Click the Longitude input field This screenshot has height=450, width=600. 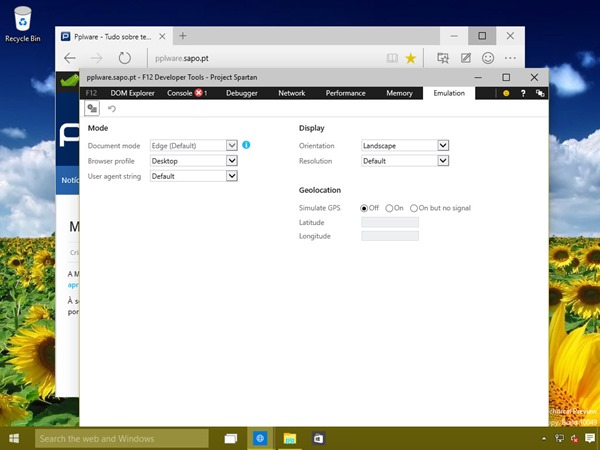(x=390, y=236)
